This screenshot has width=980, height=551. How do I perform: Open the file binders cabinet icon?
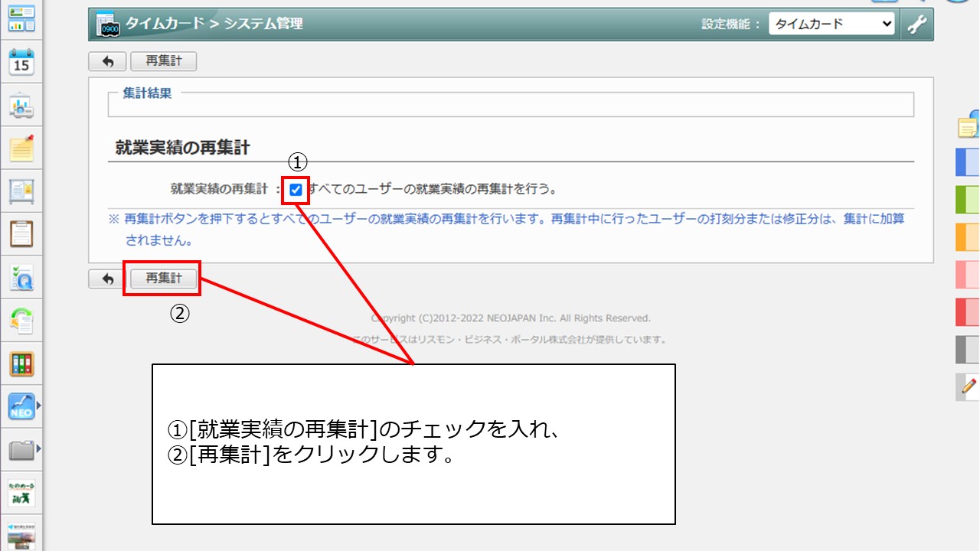click(21, 364)
